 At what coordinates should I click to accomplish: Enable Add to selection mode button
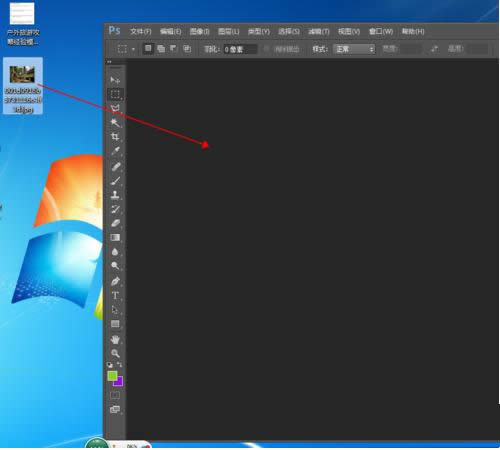pyautogui.click(x=161, y=49)
